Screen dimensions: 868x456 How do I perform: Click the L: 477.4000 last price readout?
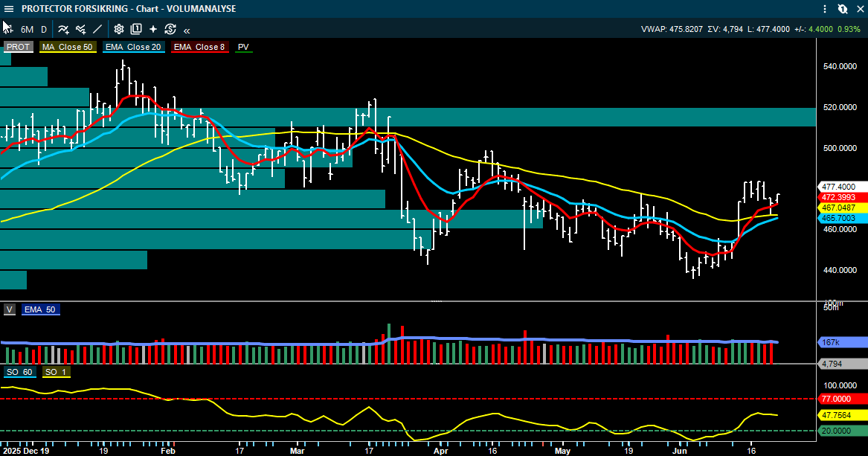pyautogui.click(x=768, y=29)
